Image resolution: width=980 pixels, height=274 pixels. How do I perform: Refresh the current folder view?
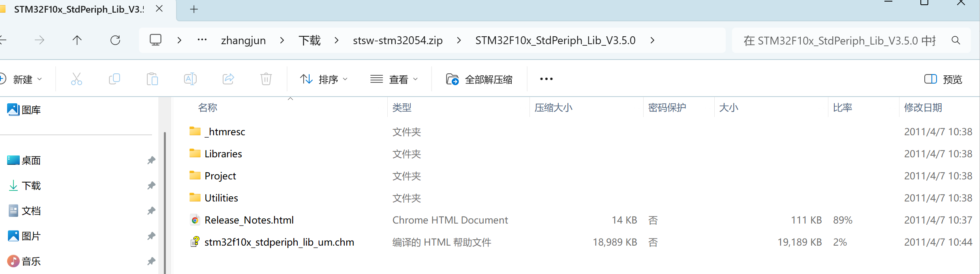click(x=115, y=40)
